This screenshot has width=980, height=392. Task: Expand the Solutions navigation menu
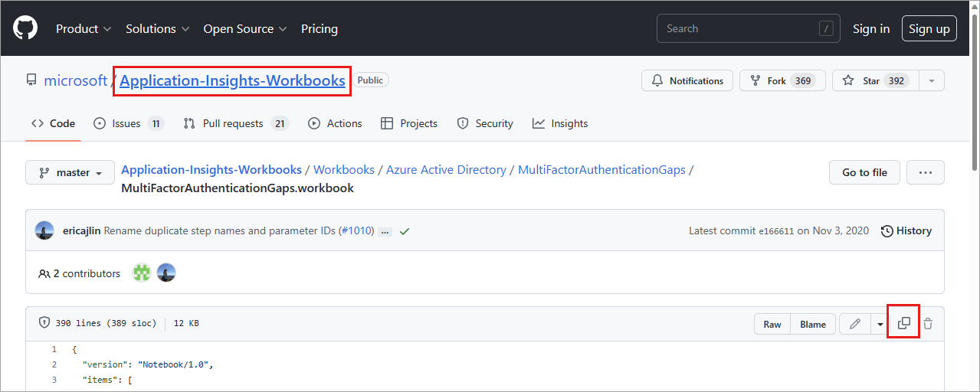click(x=157, y=29)
